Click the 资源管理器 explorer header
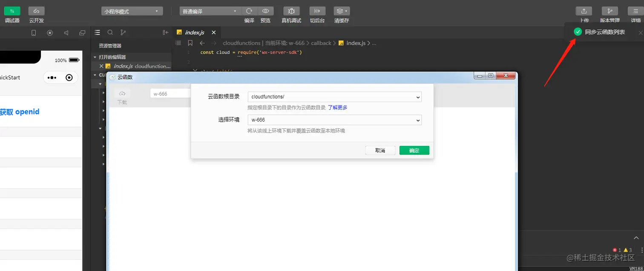The height and width of the screenshot is (271, 644). coord(110,46)
